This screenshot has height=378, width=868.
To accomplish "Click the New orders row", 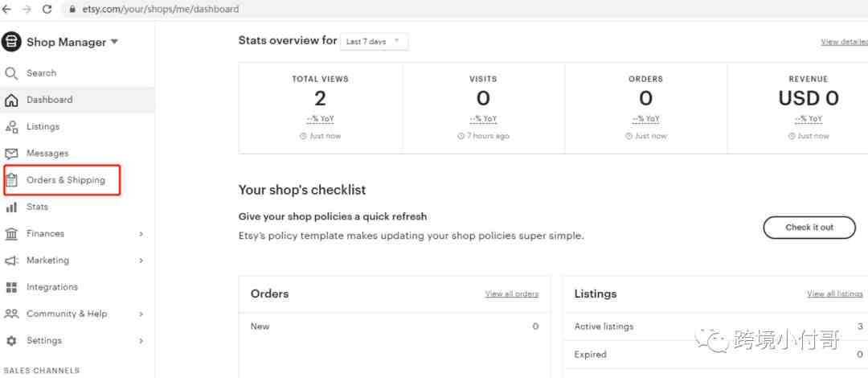I will pyautogui.click(x=394, y=327).
